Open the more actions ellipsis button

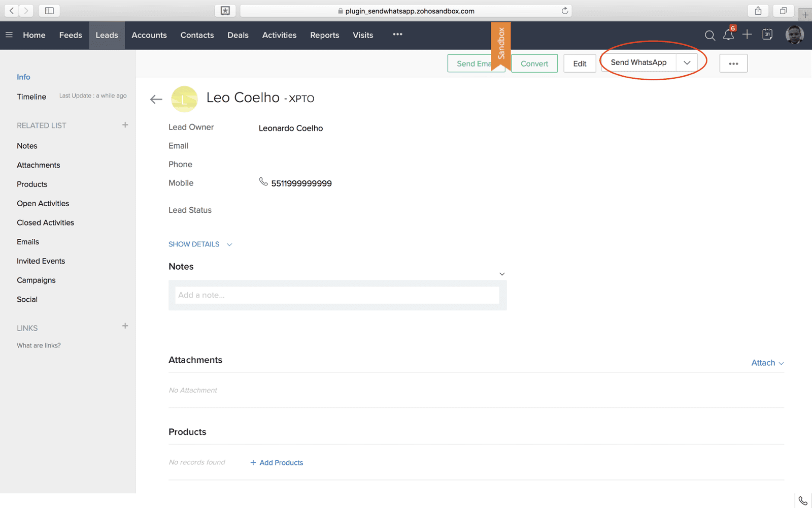733,63
